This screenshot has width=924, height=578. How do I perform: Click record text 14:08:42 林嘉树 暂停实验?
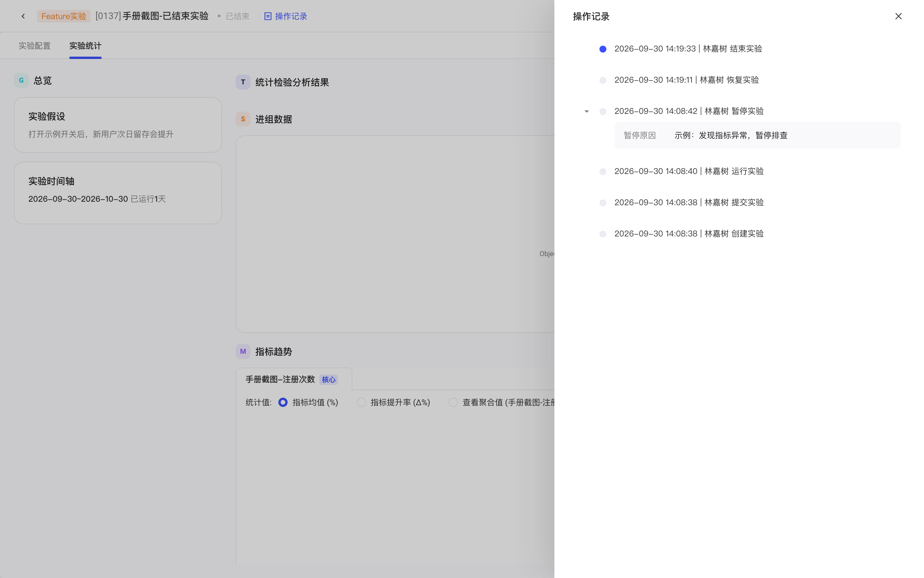(689, 111)
